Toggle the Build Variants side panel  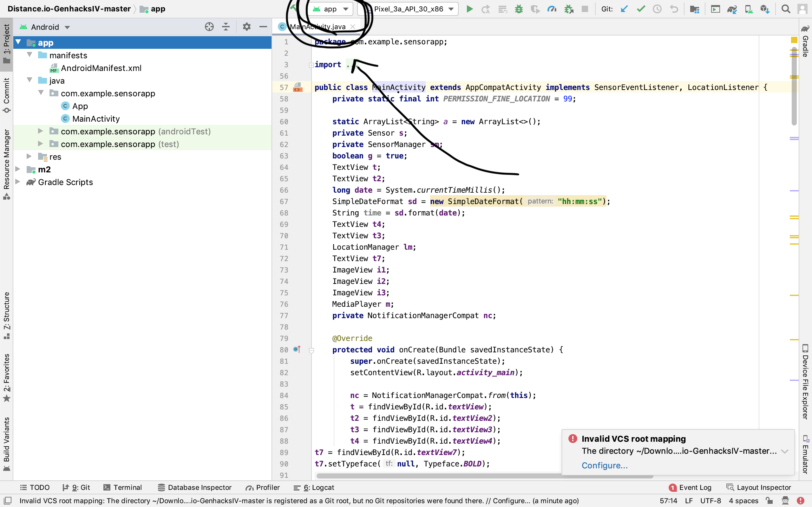6,443
